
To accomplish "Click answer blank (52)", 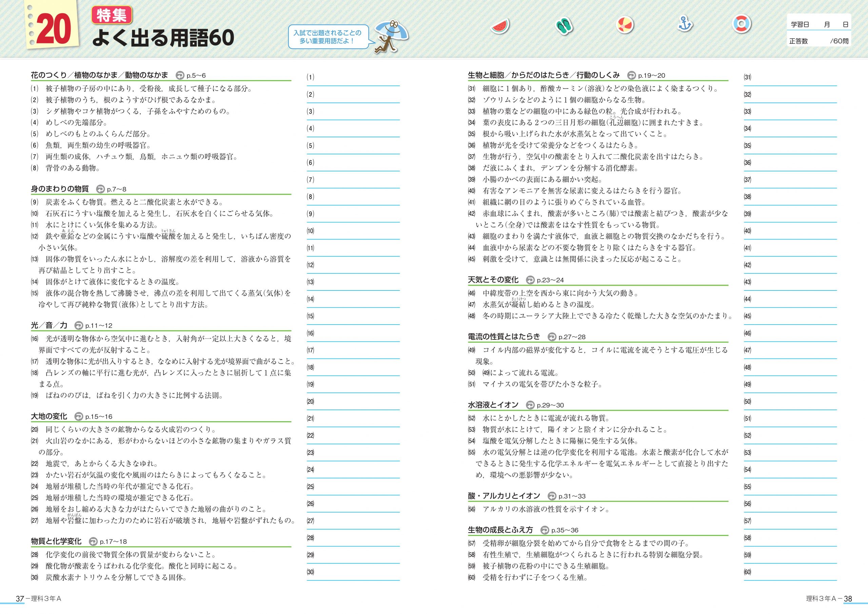I will coord(790,437).
